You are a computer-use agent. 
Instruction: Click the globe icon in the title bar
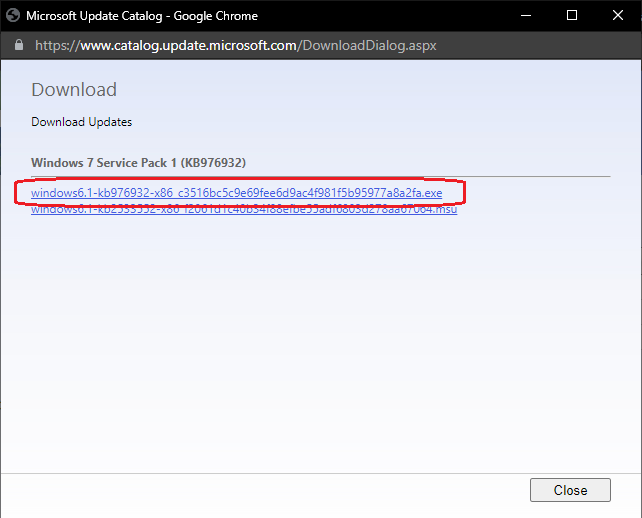12,16
